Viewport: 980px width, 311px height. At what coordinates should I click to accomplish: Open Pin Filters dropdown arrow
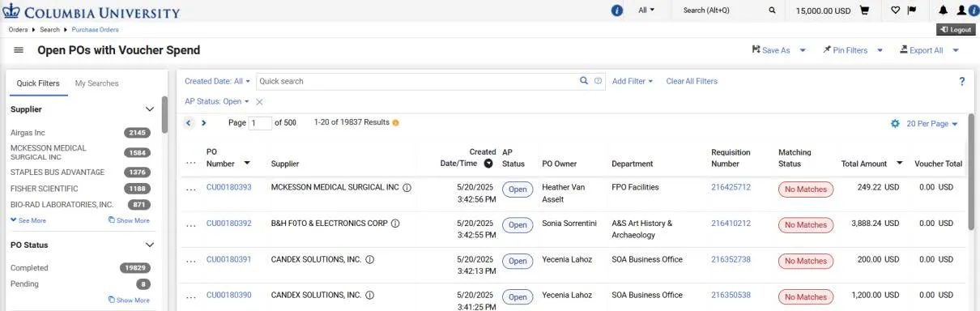(x=880, y=50)
